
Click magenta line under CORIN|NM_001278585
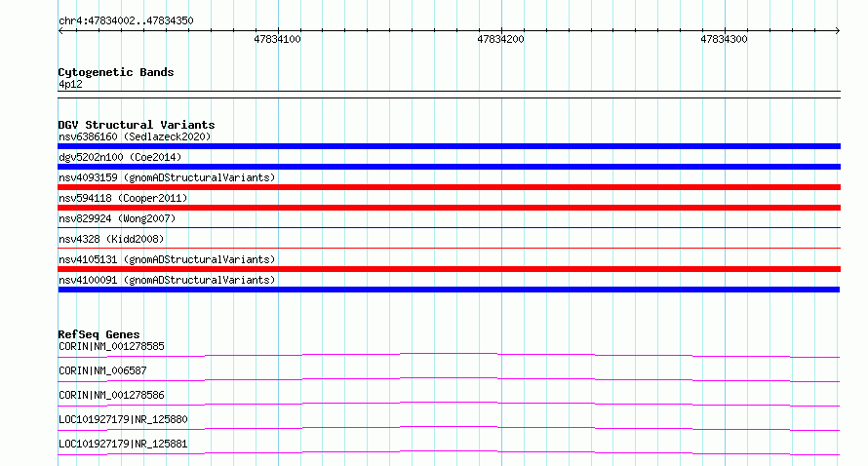tap(449, 355)
